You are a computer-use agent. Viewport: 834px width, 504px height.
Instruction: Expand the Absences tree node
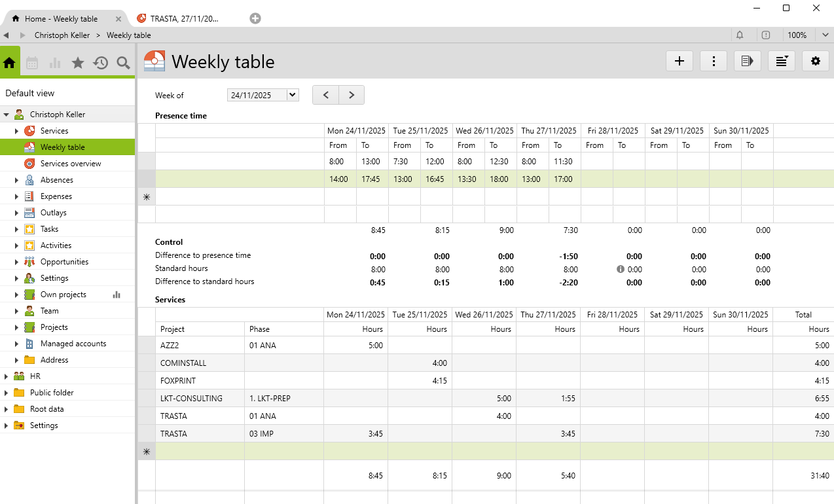(x=17, y=180)
